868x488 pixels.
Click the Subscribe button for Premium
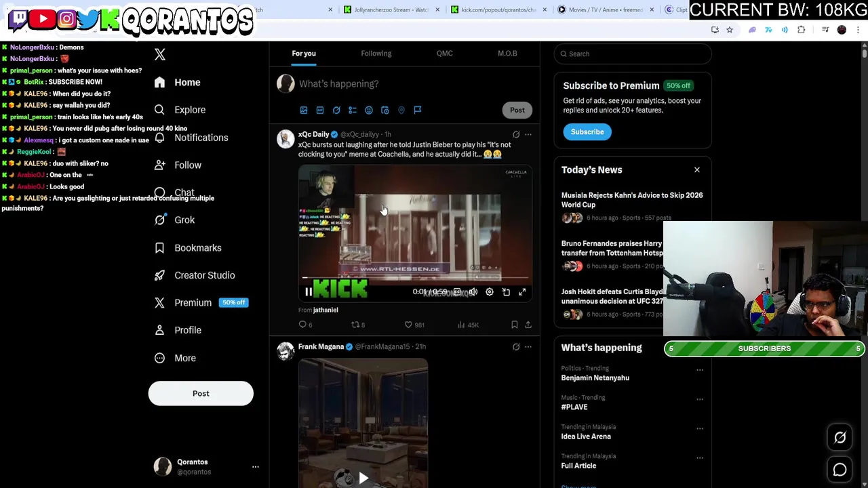587,132
